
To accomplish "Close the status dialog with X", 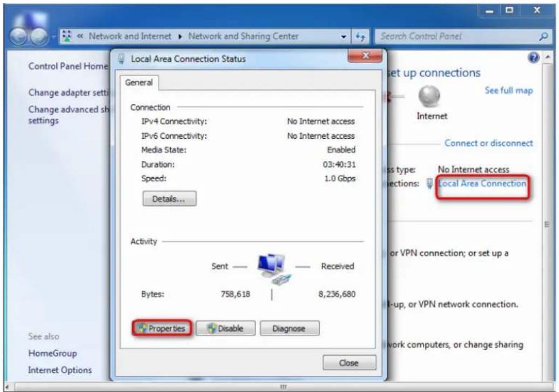I will click(x=366, y=56).
